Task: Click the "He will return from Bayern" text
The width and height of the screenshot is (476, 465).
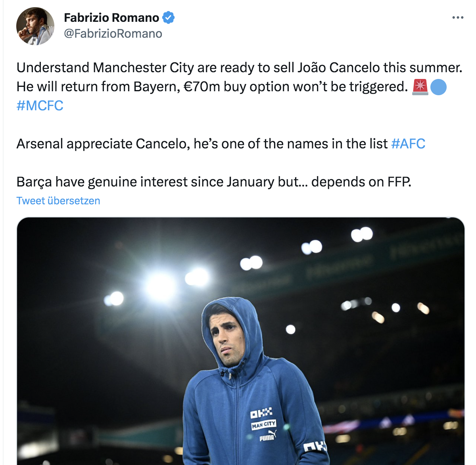Action: pyautogui.click(x=98, y=87)
